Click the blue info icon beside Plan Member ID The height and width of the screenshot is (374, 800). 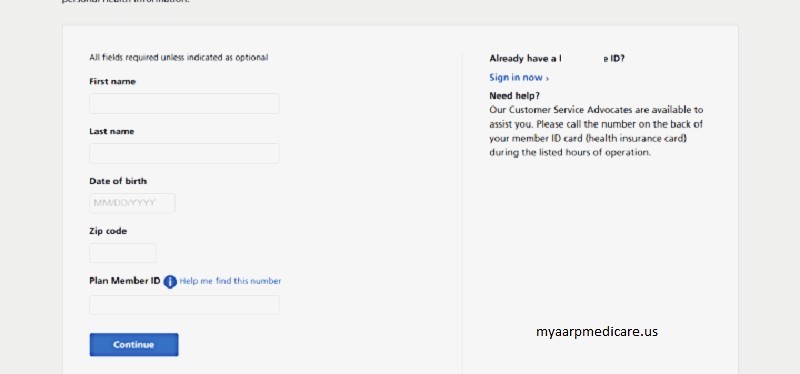pos(170,282)
